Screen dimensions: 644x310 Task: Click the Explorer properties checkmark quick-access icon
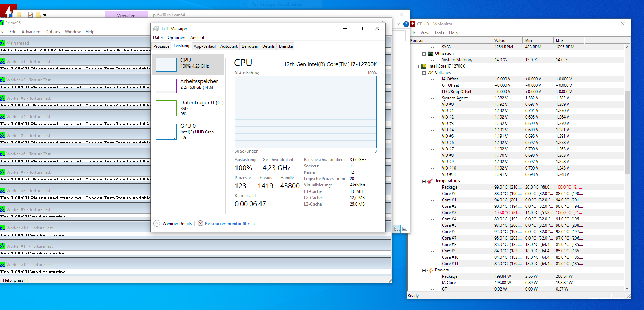(30, 15)
